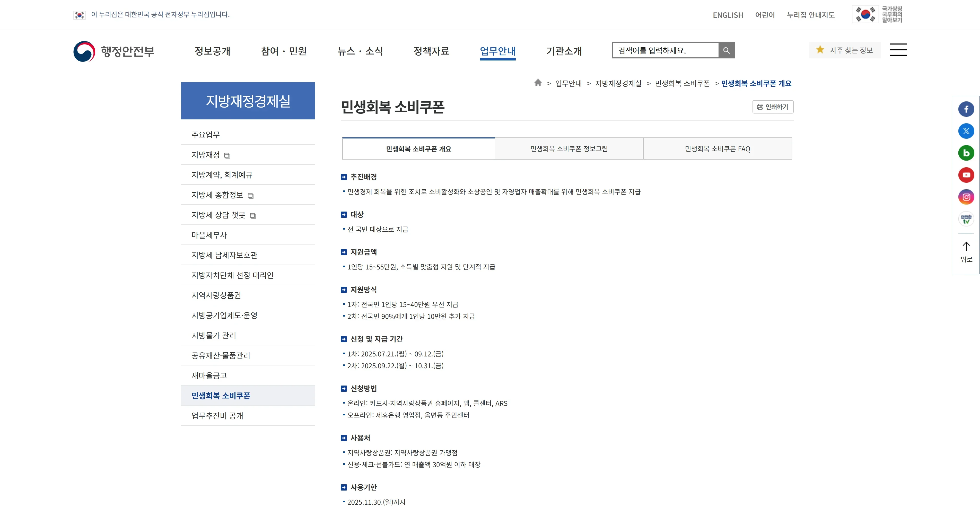Switch to 민생회복 소비쿠폰 FAQ tab

pos(717,149)
